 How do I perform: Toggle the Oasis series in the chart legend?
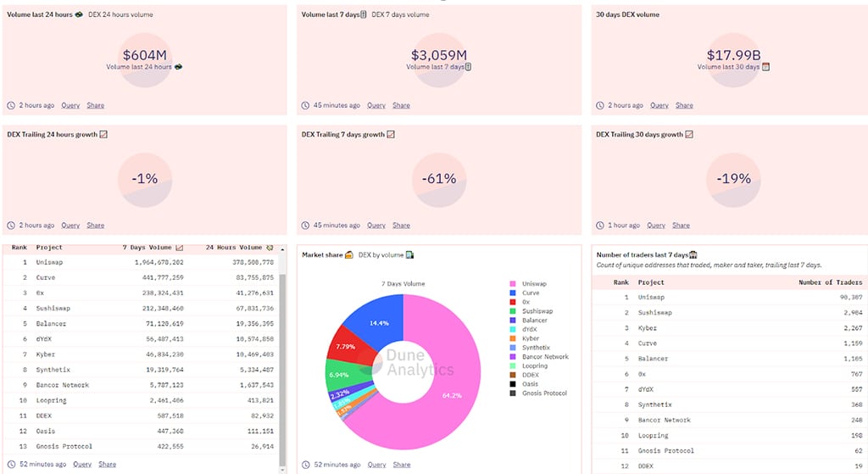point(524,384)
